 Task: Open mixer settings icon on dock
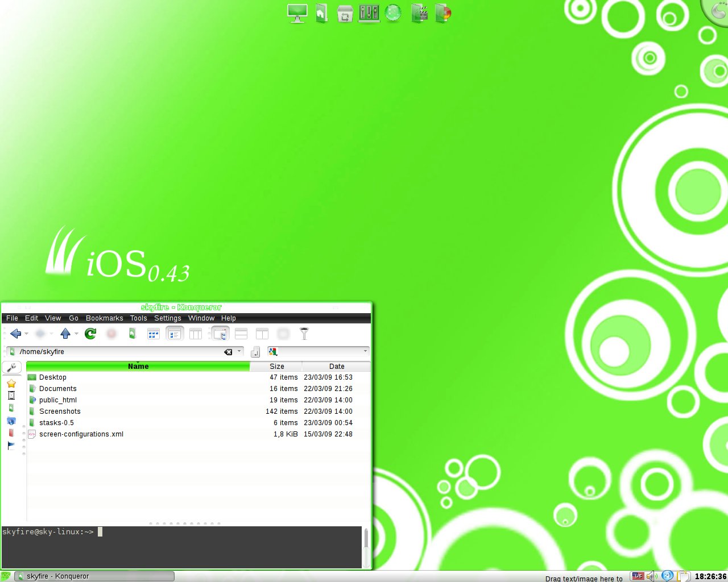pos(369,13)
